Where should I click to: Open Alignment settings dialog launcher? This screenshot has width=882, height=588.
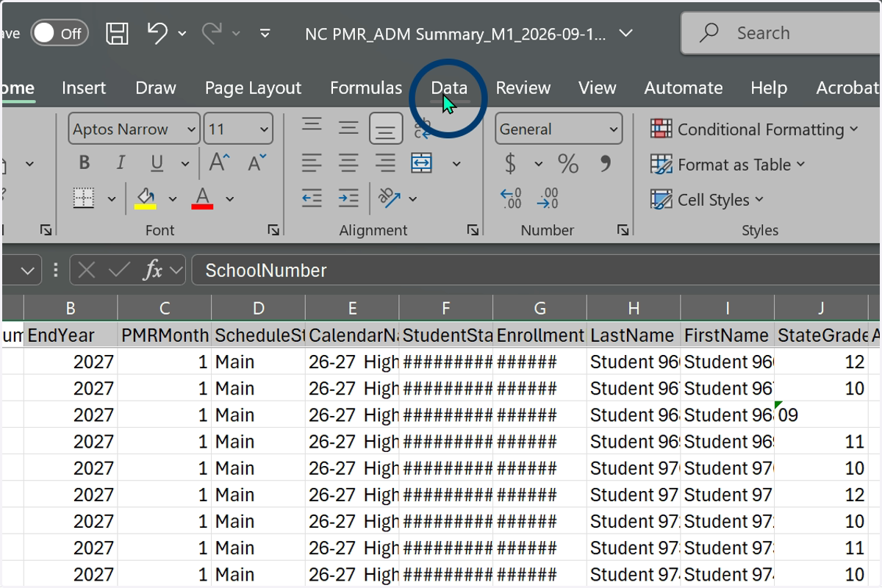point(473,230)
